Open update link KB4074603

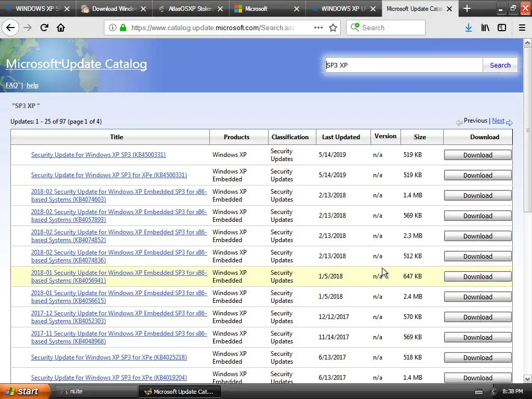pos(119,195)
